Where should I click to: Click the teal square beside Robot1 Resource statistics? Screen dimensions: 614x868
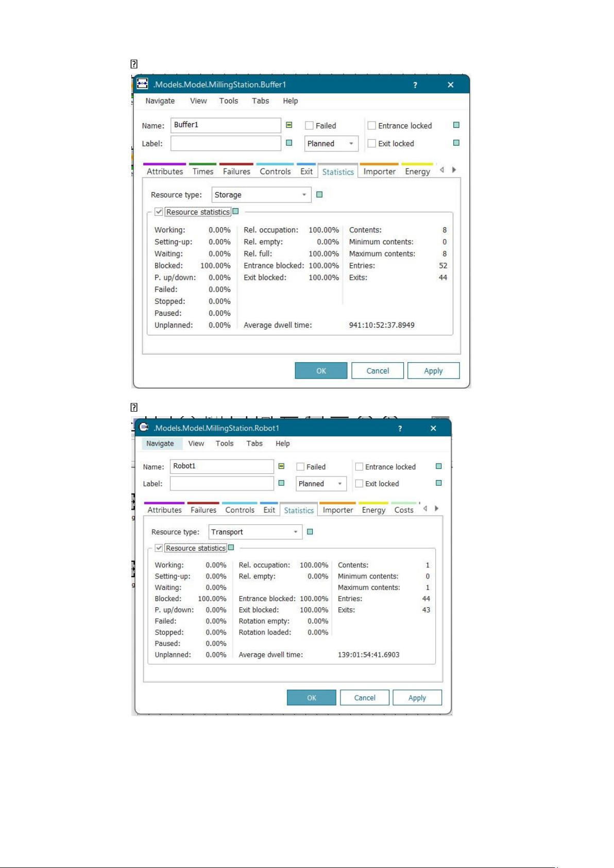pos(231,548)
